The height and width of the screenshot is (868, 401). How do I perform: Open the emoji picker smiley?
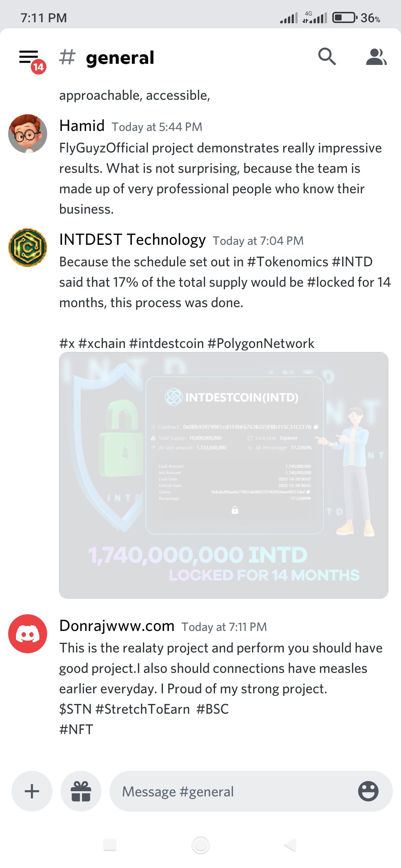pyautogui.click(x=368, y=791)
